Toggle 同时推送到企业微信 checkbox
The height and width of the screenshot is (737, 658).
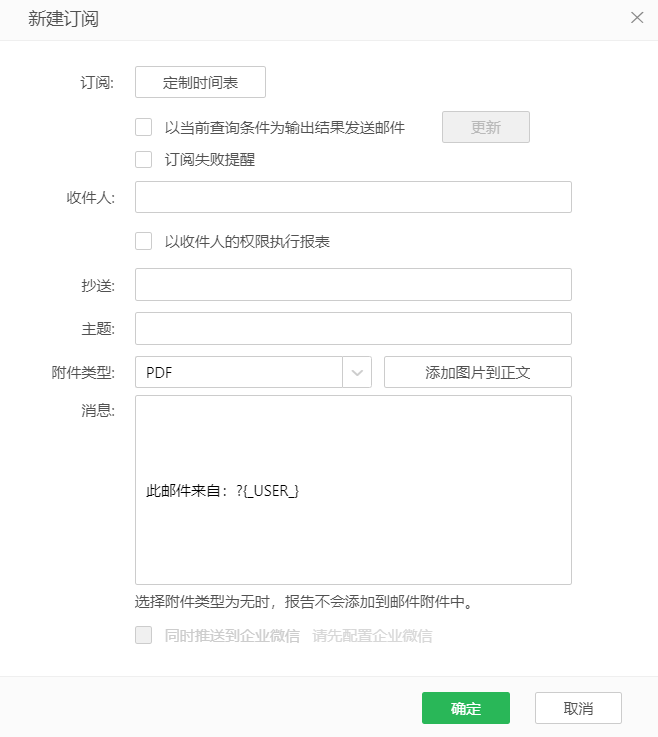143,635
